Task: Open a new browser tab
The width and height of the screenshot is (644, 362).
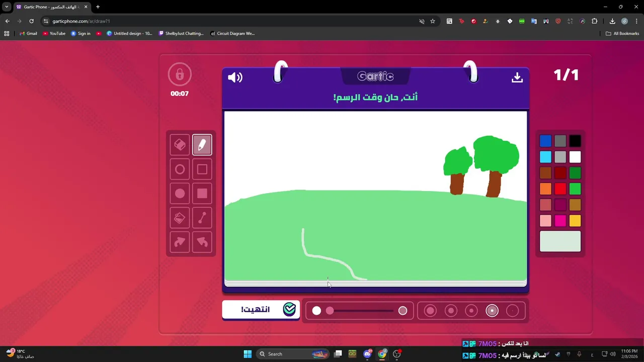Action: click(98, 7)
